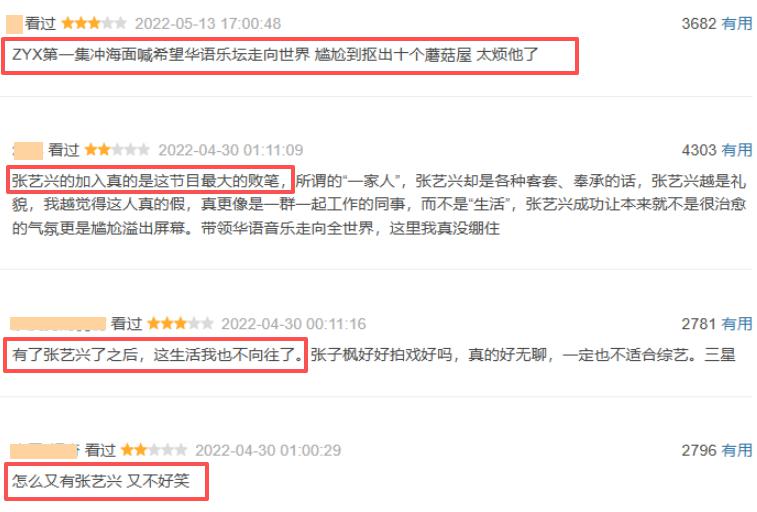The height and width of the screenshot is (512, 757).
Task: Click the 4303 useful vote count
Action: pos(699,150)
